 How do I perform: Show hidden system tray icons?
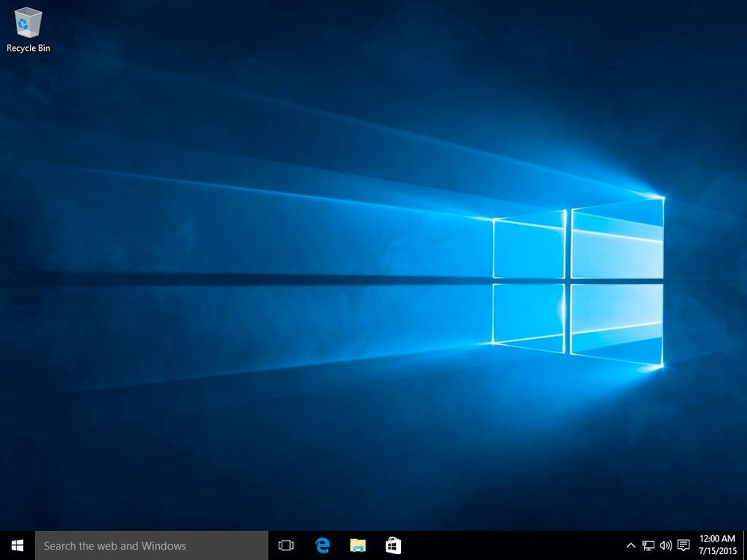(630, 546)
